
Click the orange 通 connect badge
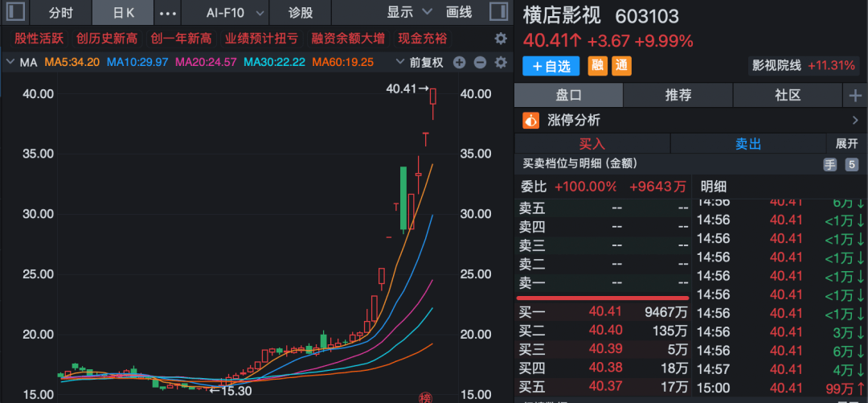click(x=621, y=66)
